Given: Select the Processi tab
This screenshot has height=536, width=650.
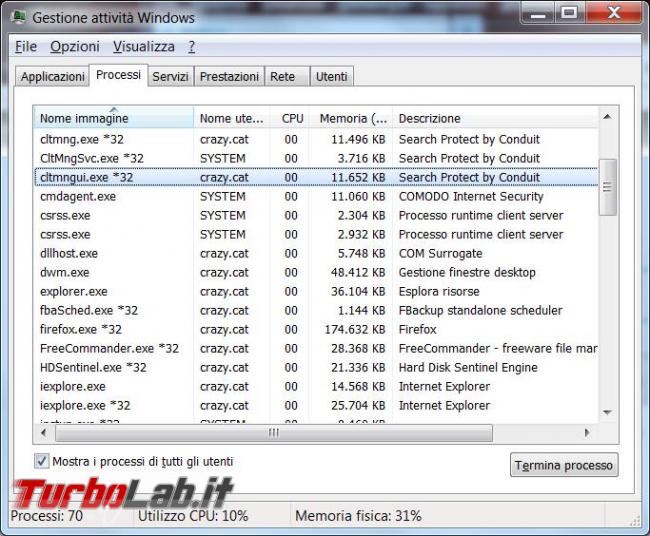Looking at the screenshot, I should pyautogui.click(x=118, y=75).
